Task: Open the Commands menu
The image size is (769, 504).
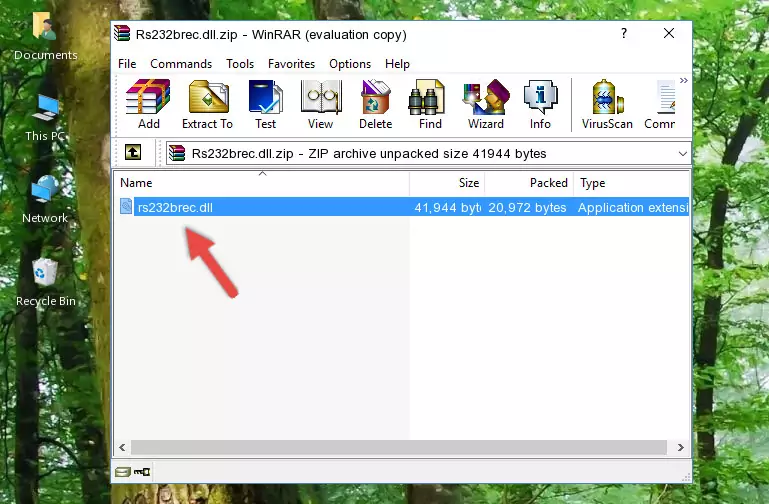Action: (x=181, y=64)
